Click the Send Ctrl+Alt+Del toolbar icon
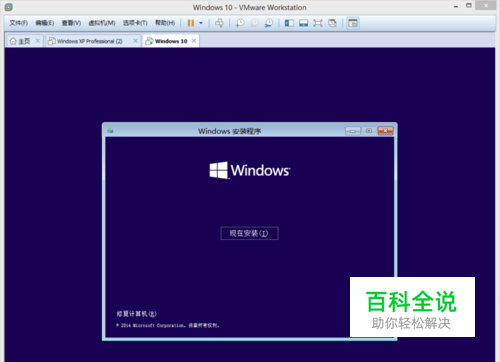This screenshot has height=362, width=500. point(219,23)
